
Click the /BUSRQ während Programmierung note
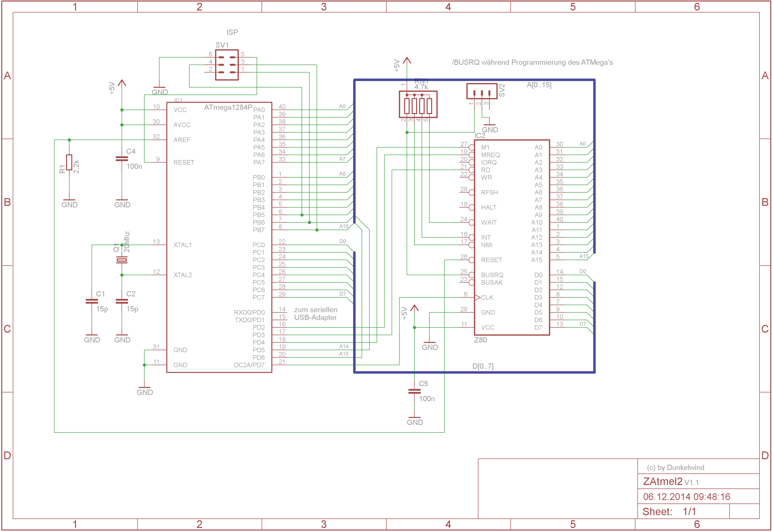click(x=532, y=63)
